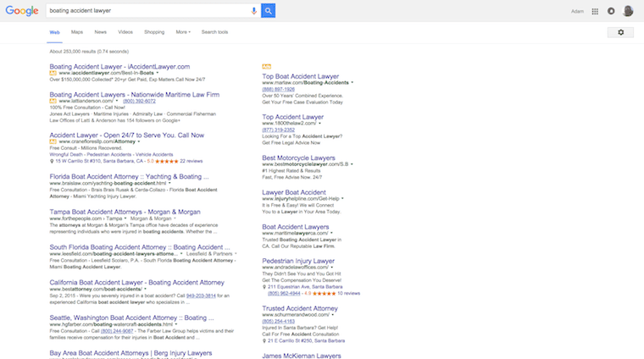The width and height of the screenshot is (644, 359).
Task: Click map pin beside 211 Equestrian Ave
Action: [264, 287]
